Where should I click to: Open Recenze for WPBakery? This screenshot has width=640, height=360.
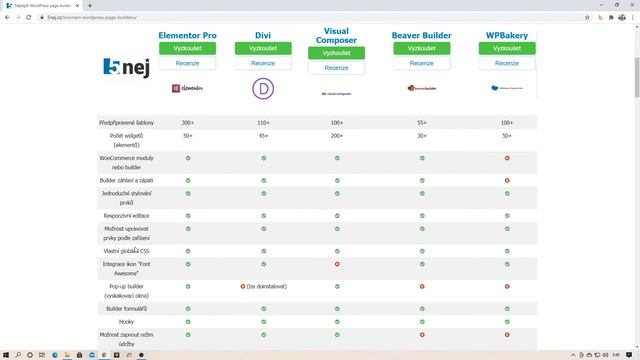[x=507, y=63]
